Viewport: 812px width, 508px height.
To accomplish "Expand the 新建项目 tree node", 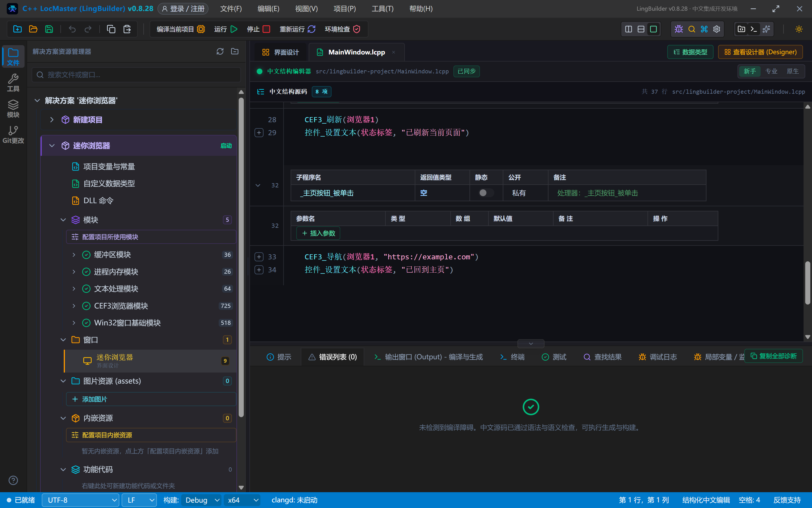I will tap(52, 120).
